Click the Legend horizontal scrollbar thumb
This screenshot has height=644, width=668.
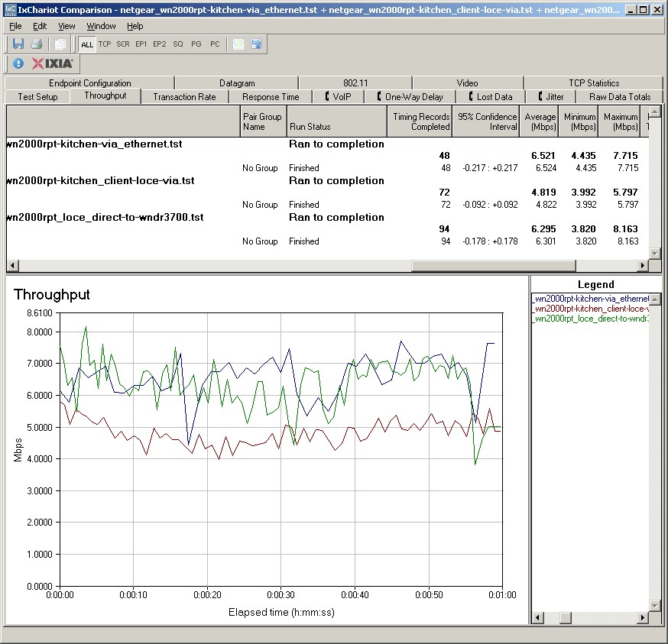click(566, 617)
